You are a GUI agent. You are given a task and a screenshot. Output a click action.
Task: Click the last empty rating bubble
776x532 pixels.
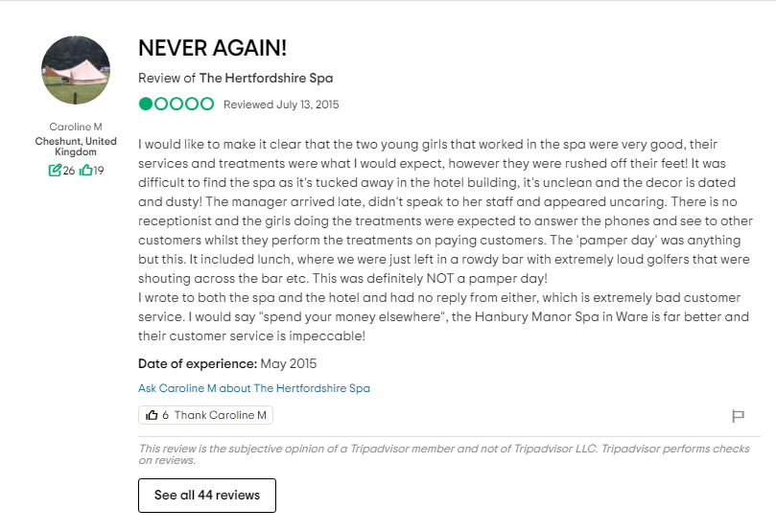207,104
